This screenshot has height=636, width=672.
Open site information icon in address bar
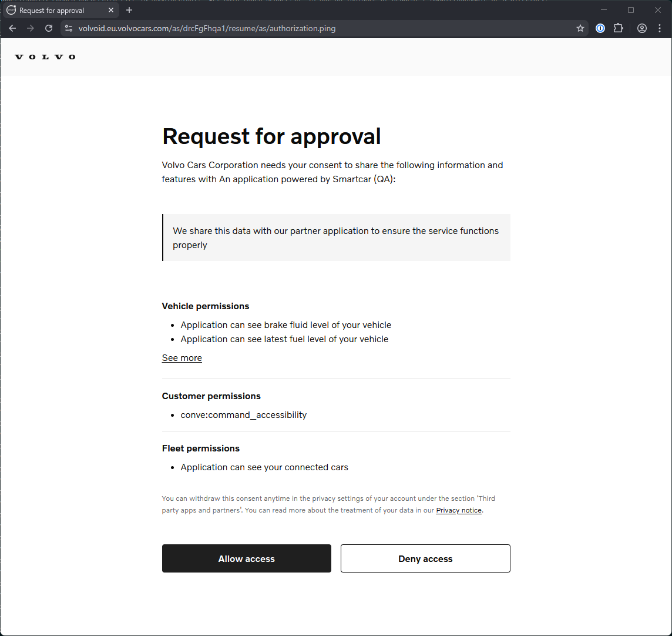tap(69, 28)
